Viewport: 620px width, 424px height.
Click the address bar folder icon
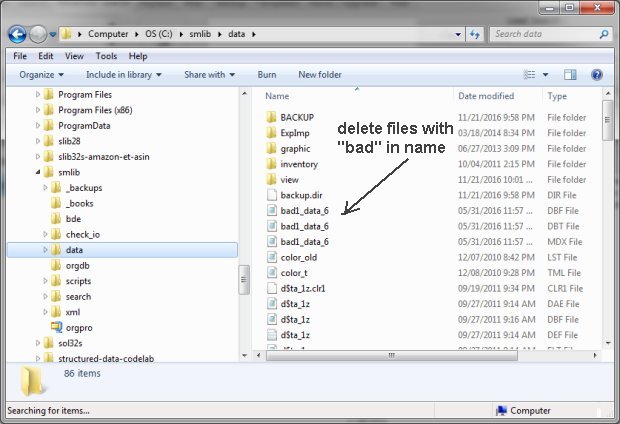click(x=66, y=34)
